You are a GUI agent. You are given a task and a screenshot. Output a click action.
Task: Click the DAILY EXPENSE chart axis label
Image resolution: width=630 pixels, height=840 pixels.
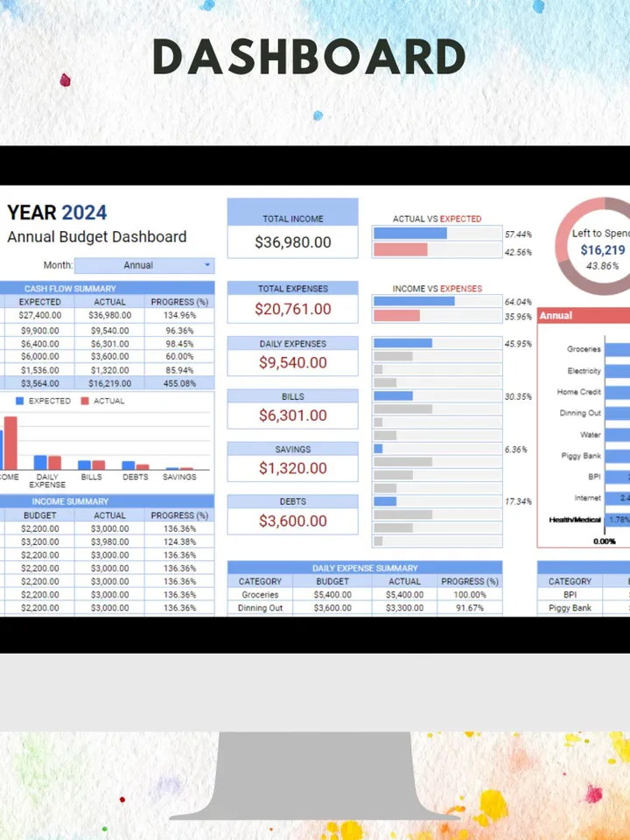point(47,480)
